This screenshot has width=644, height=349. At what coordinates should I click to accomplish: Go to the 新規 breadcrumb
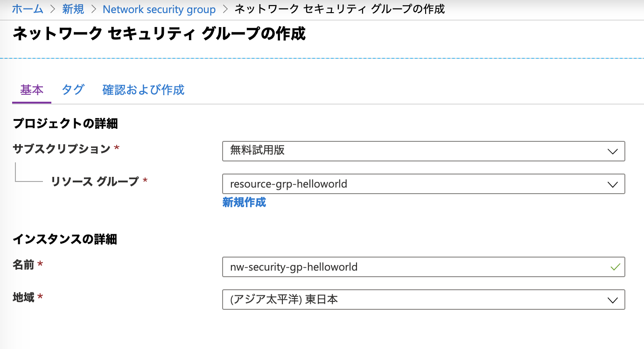(73, 9)
